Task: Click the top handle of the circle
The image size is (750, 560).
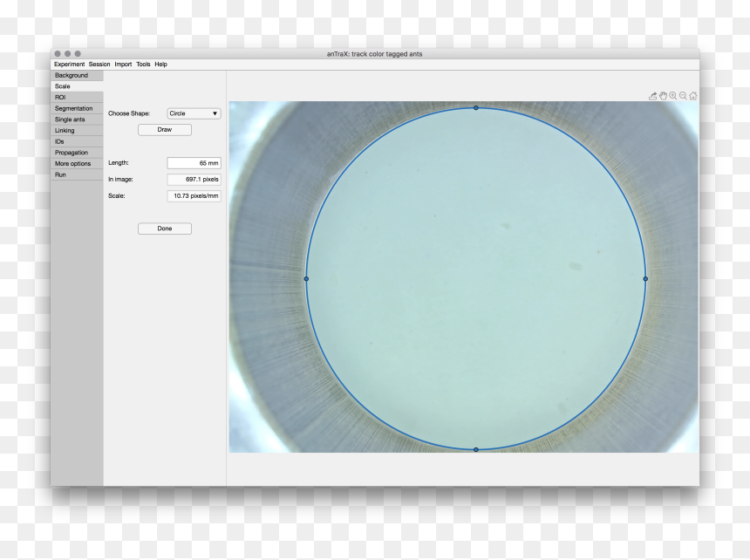Action: point(476,107)
